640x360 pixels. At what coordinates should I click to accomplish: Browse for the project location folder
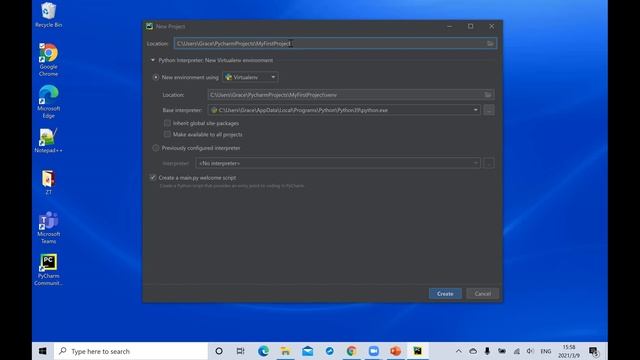(x=490, y=43)
